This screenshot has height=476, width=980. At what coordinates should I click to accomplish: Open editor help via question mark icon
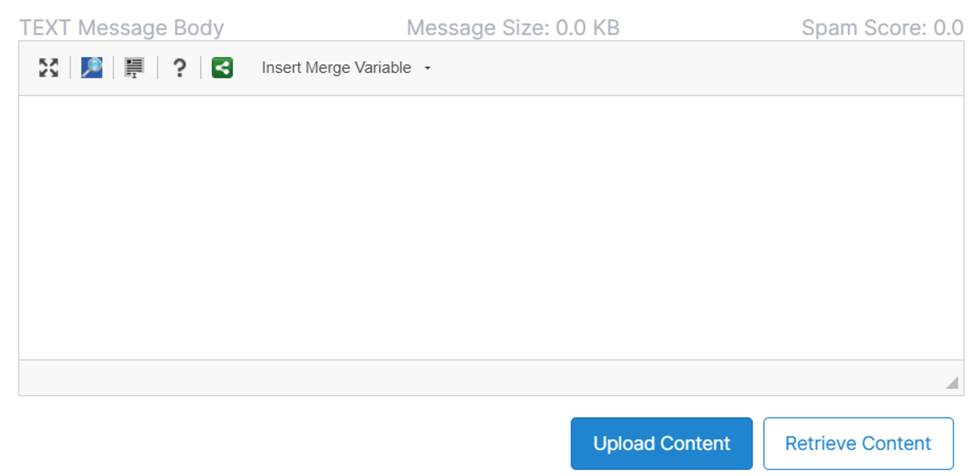[179, 68]
